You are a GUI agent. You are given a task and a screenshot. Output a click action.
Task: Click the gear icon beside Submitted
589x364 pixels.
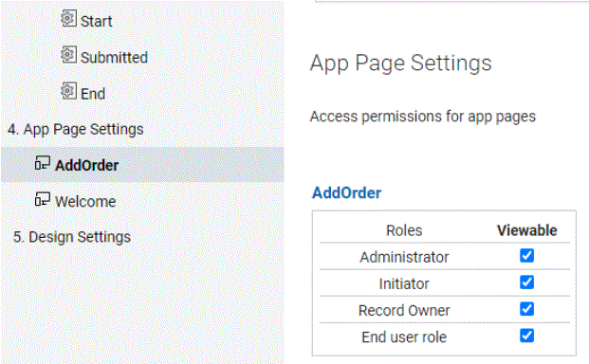(68, 54)
